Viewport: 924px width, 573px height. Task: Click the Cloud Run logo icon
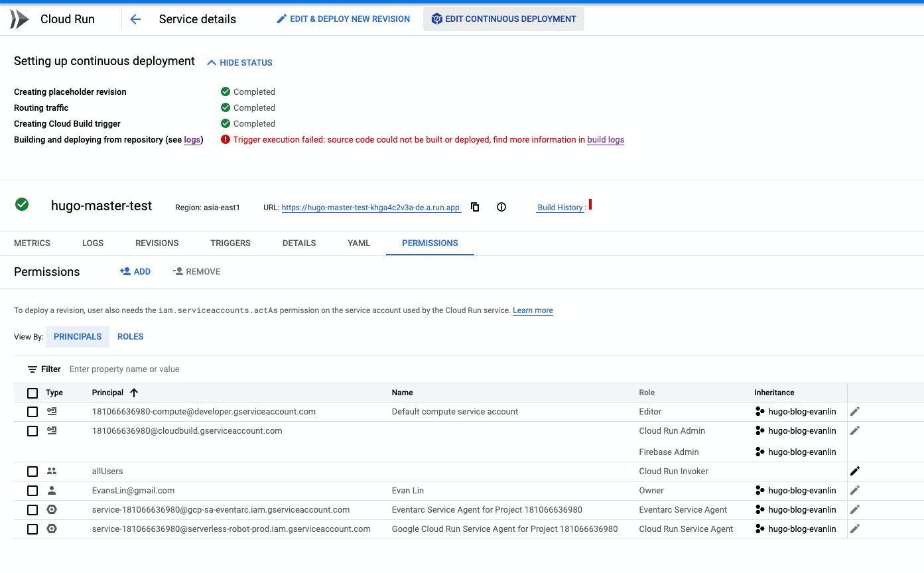click(x=19, y=19)
